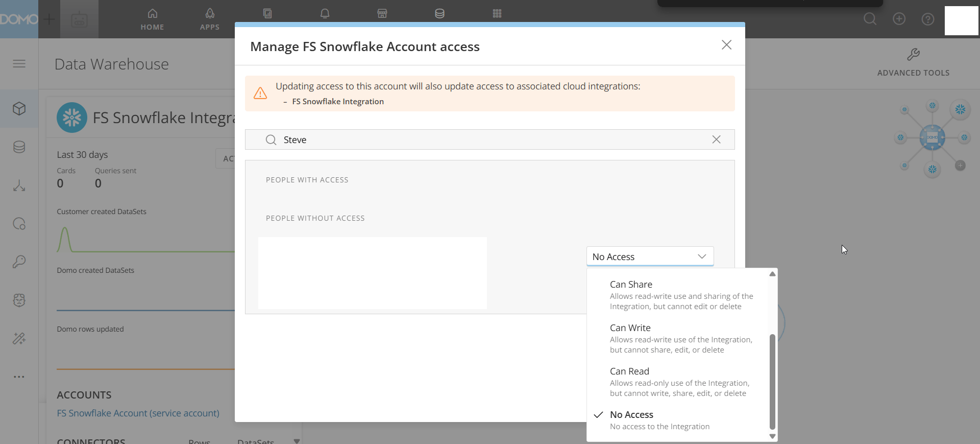The width and height of the screenshot is (980, 444).
Task: Click the Snowflake integration logo icon
Action: (x=72, y=118)
